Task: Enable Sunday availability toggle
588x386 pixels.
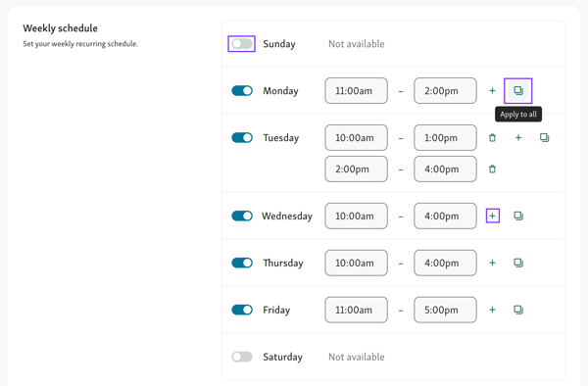Action: coord(242,44)
